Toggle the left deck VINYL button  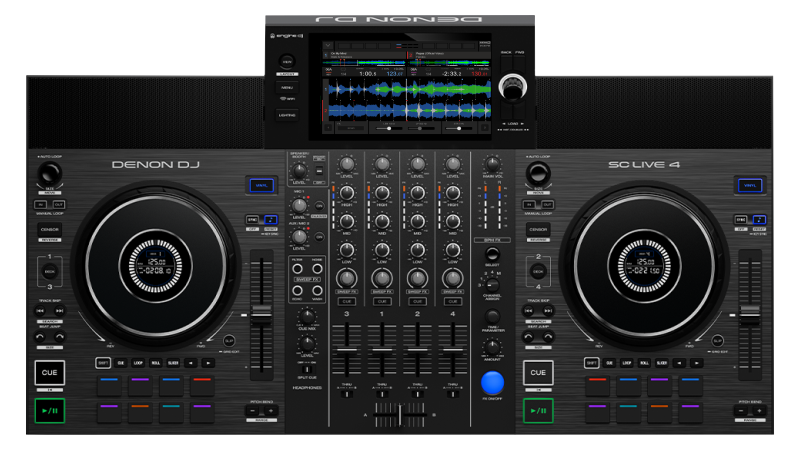click(x=261, y=184)
